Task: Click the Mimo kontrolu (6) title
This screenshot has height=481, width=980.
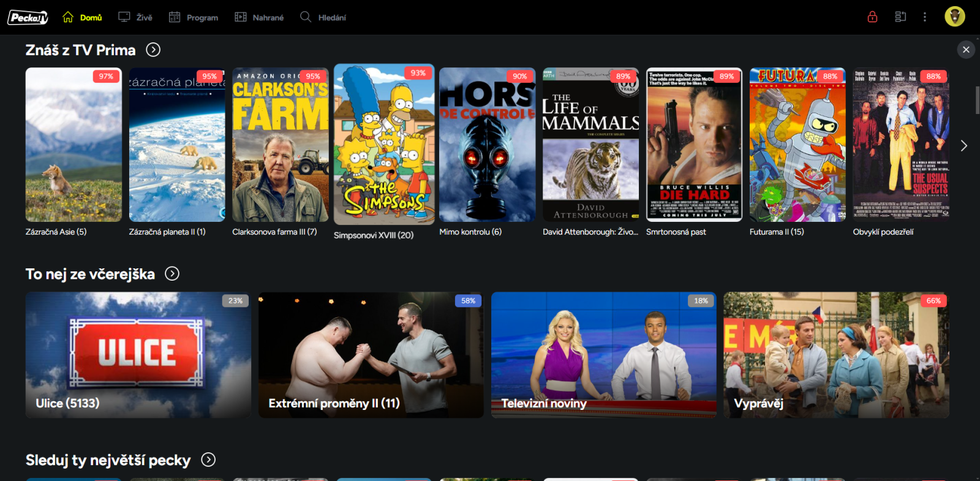Action: [x=470, y=232]
